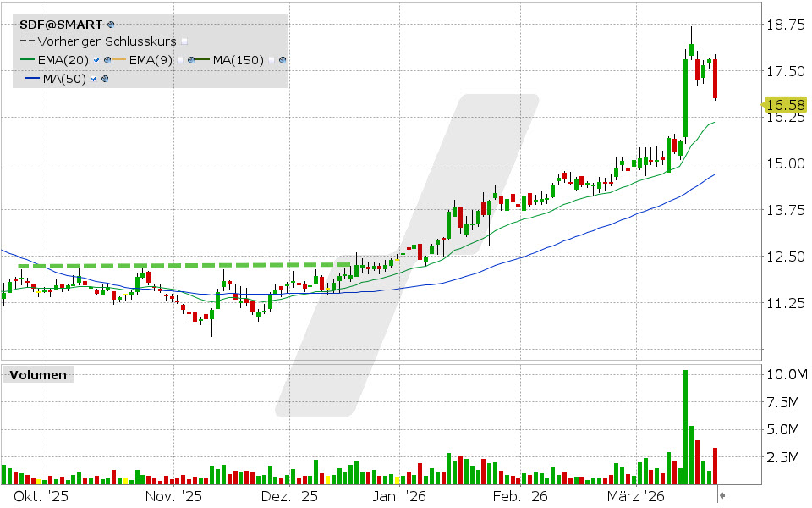The width and height of the screenshot is (812, 508).
Task: Disable the MA(50) checkbox
Action: (93, 78)
